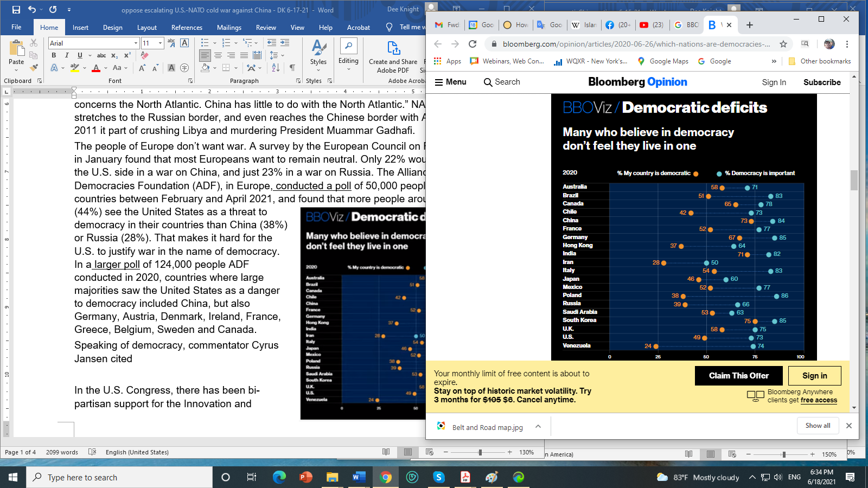Image resolution: width=868 pixels, height=488 pixels.
Task: Click the Increase Indent icon
Action: click(x=284, y=43)
